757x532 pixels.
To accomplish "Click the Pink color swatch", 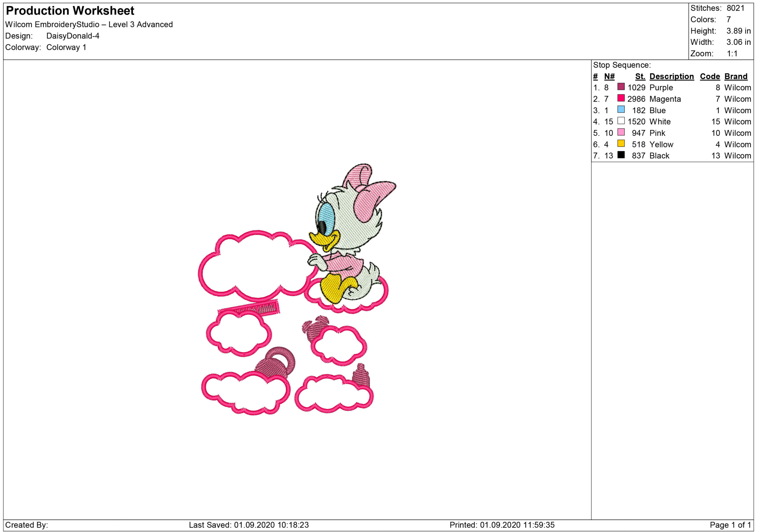I will 621,132.
